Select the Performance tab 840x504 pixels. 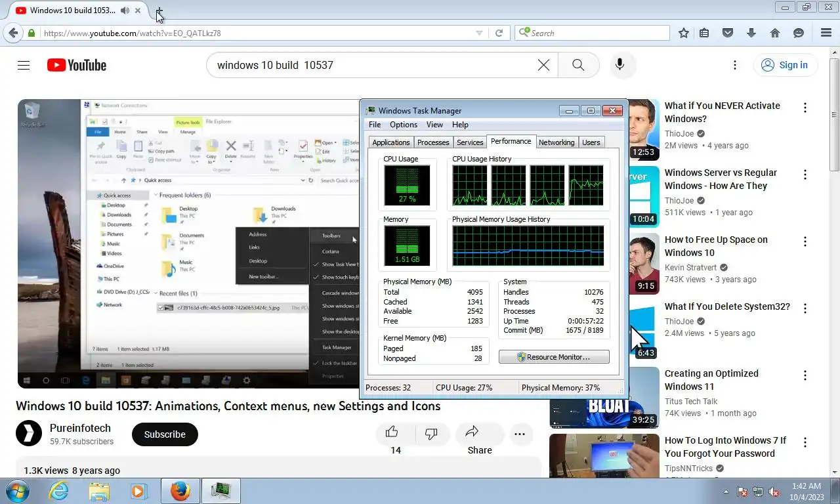pyautogui.click(x=511, y=141)
